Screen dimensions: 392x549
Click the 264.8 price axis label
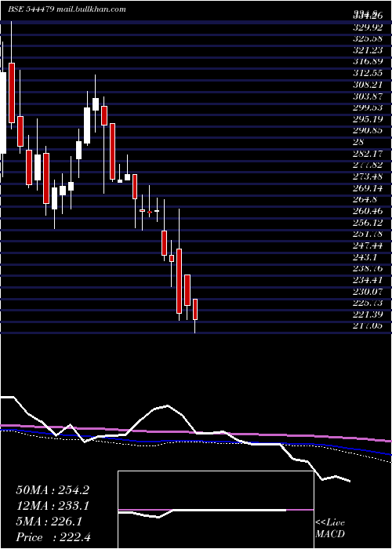coord(365,199)
